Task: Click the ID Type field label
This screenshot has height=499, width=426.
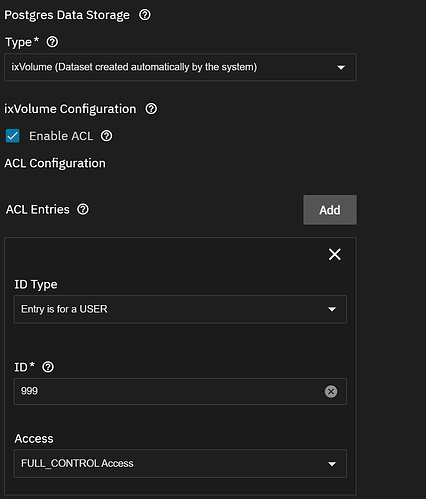Action: (36, 285)
